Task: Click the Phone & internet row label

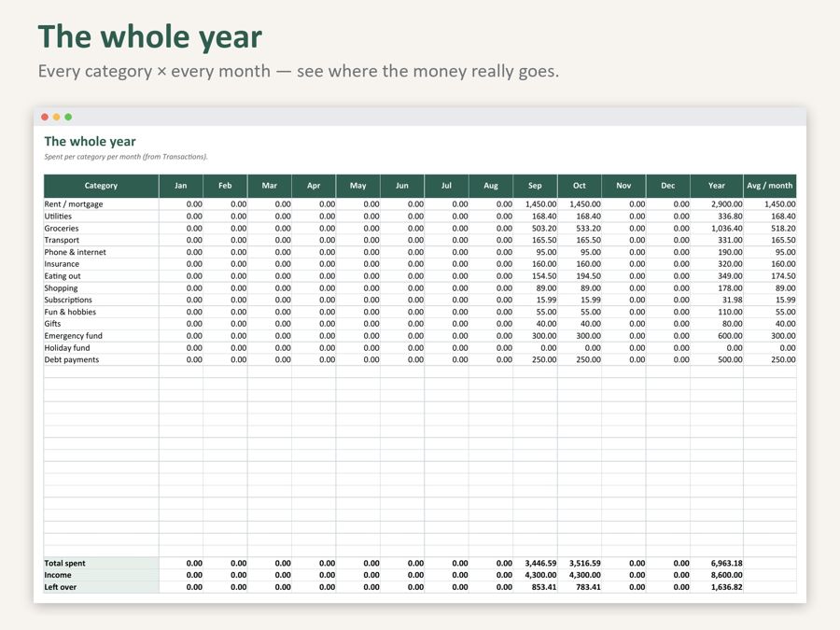Action: pyautogui.click(x=75, y=252)
